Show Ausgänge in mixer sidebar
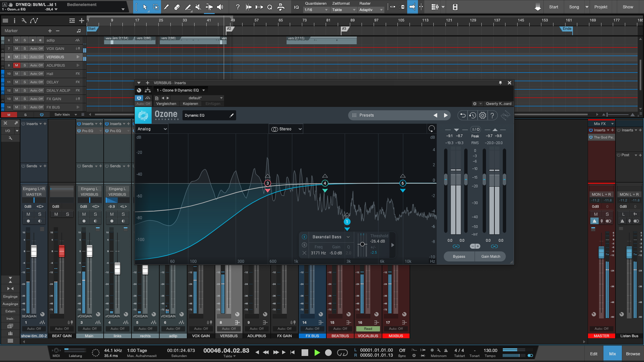644x362 pixels. (x=10, y=304)
